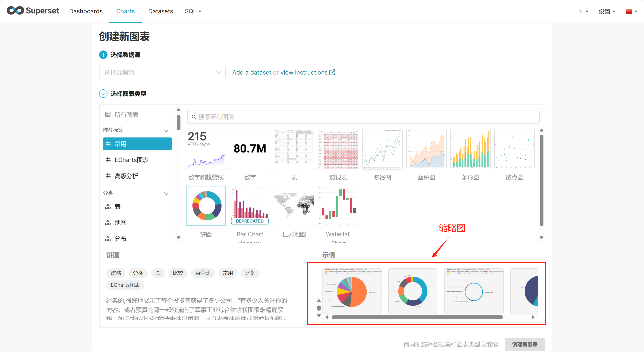Select the 世界地图 chart thumbnail

(294, 206)
